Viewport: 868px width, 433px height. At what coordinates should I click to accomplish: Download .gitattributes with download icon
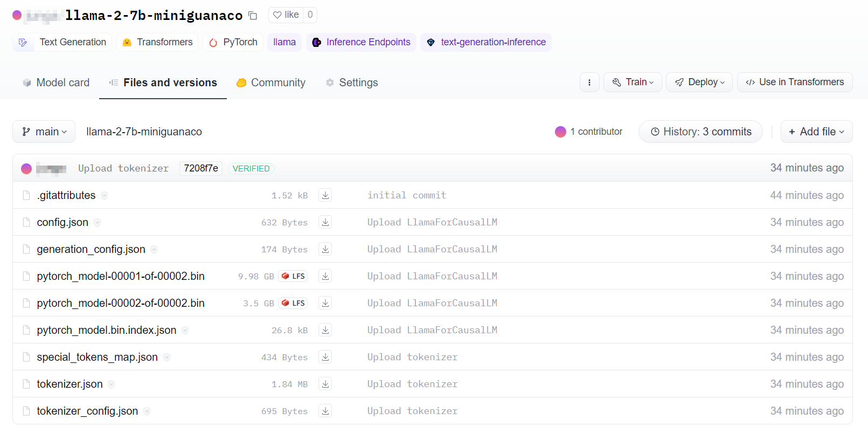click(x=325, y=195)
